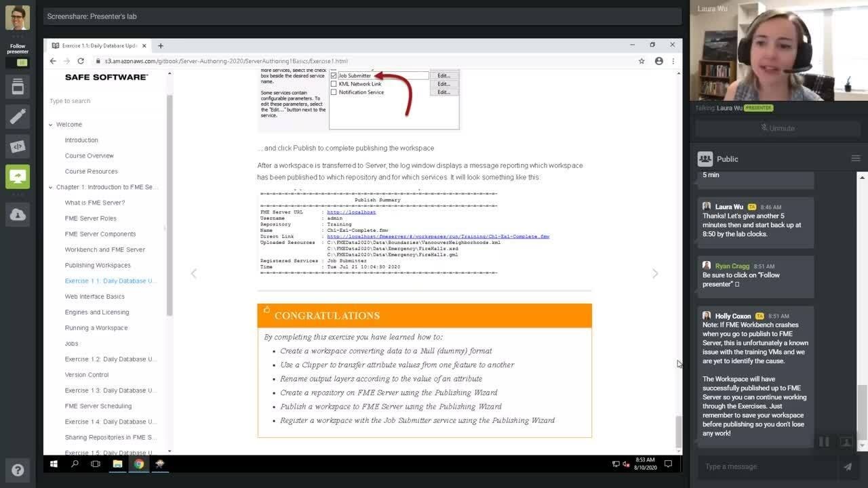Screen dimensions: 868x488
Task: Open the Windows notification center icon
Action: [668, 464]
